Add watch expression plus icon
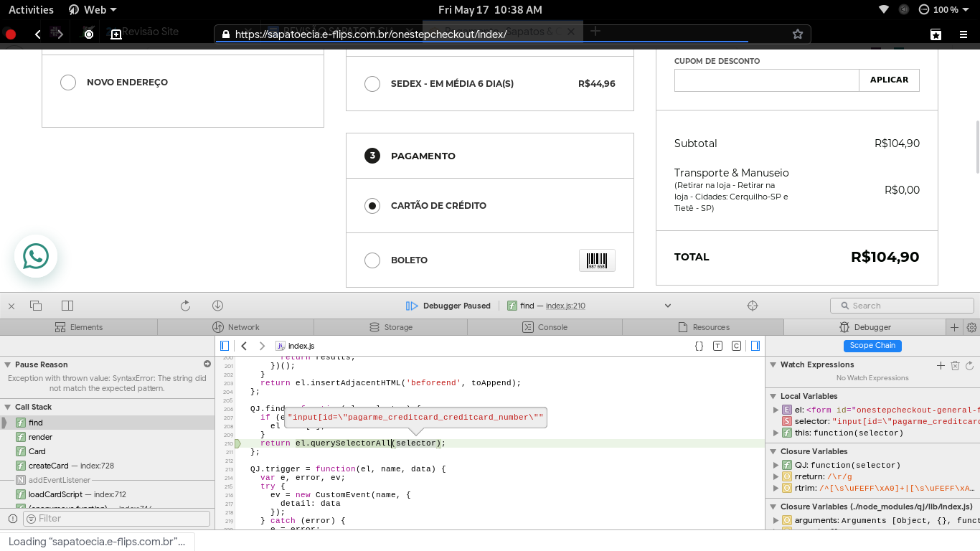The height and width of the screenshot is (551, 980). click(941, 365)
